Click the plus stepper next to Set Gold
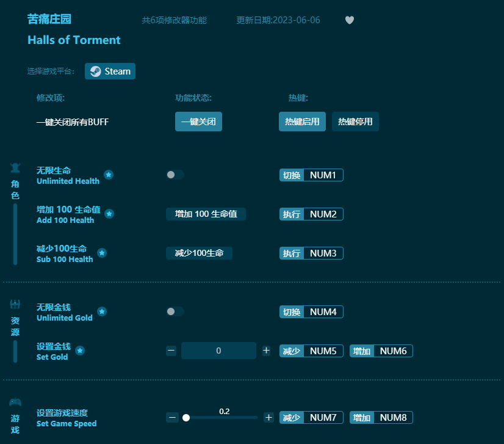 tap(266, 351)
